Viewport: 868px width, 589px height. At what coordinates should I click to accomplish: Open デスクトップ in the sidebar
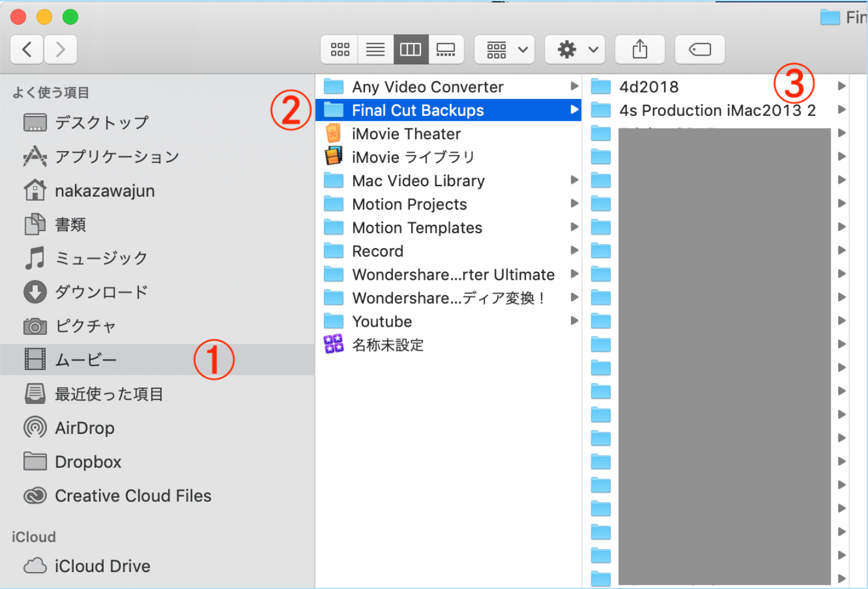[158, 123]
